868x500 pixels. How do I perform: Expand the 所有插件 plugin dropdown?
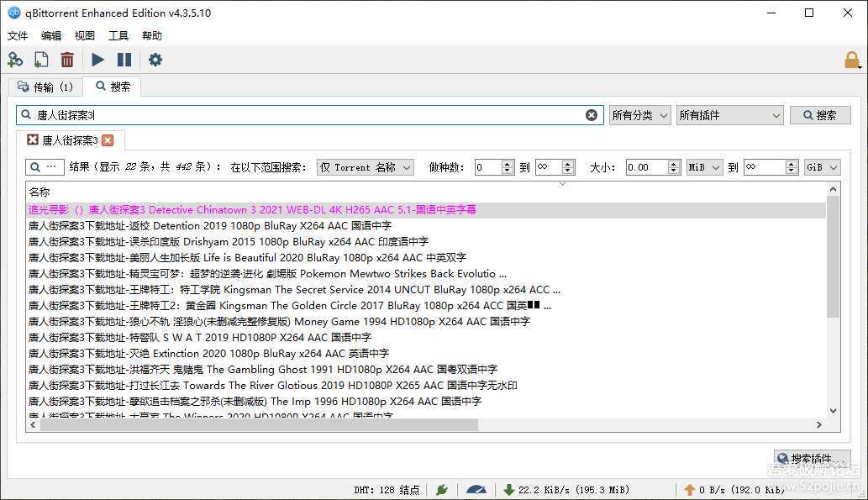click(x=729, y=115)
